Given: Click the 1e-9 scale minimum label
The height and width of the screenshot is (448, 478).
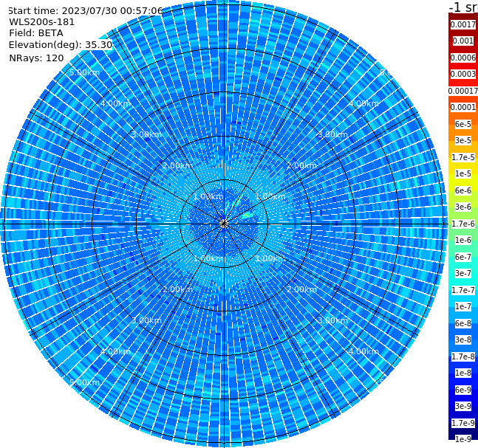Looking at the screenshot, I should (x=463, y=439).
